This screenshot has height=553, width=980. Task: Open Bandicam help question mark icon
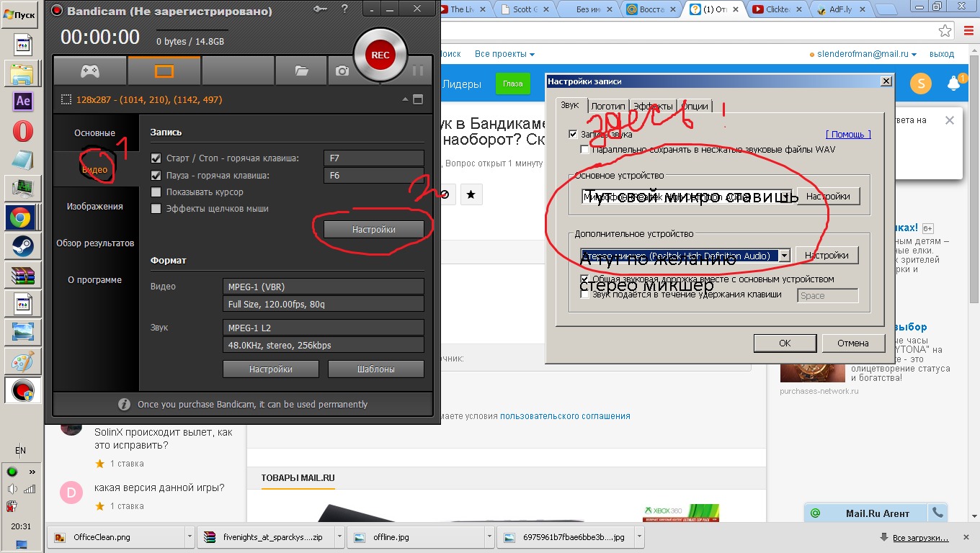[344, 9]
